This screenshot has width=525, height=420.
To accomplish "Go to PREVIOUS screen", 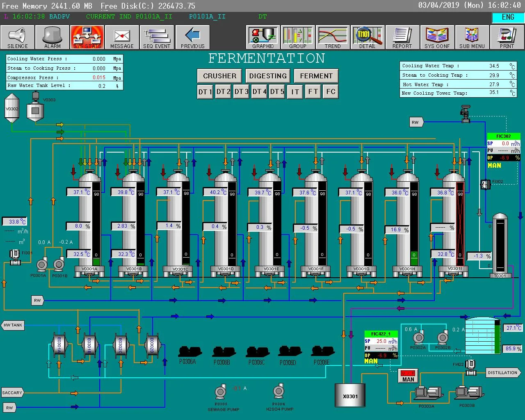I will tap(192, 37).
